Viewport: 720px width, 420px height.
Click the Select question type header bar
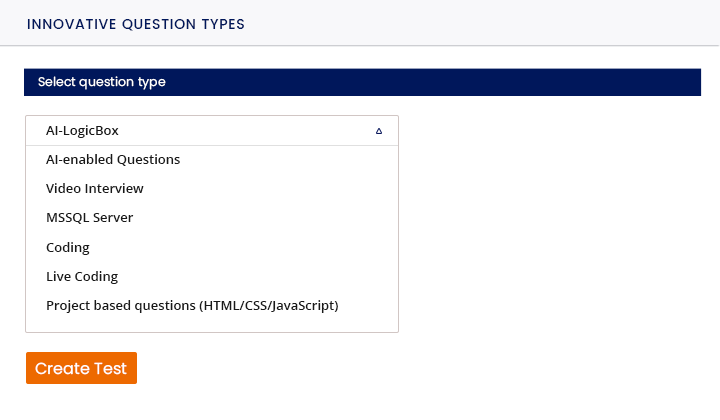point(362,82)
